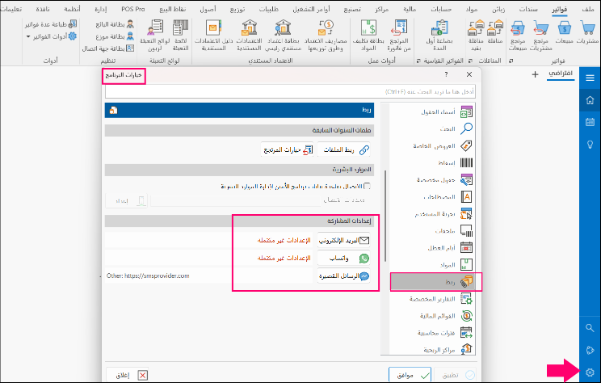This screenshot has height=383, width=601.
Task: Toggle the الموارد البشرية connection checkbox
Action: click(367, 186)
